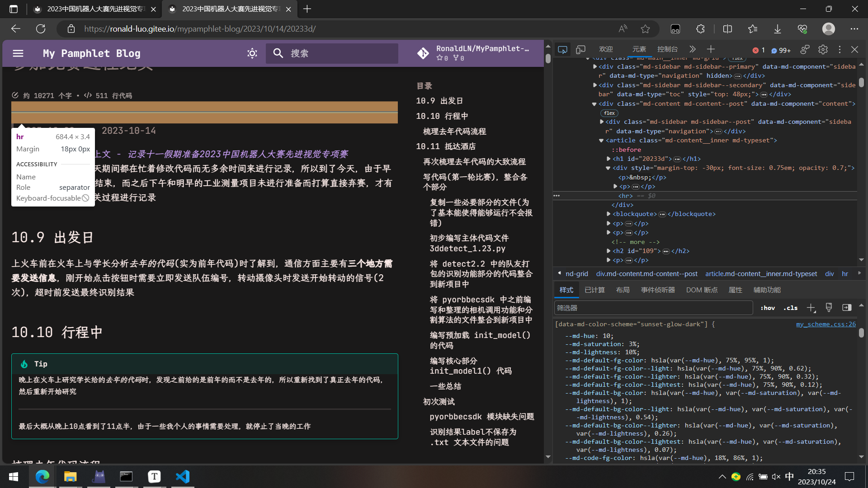
Task: Click the split screen browser icon
Action: (727, 29)
